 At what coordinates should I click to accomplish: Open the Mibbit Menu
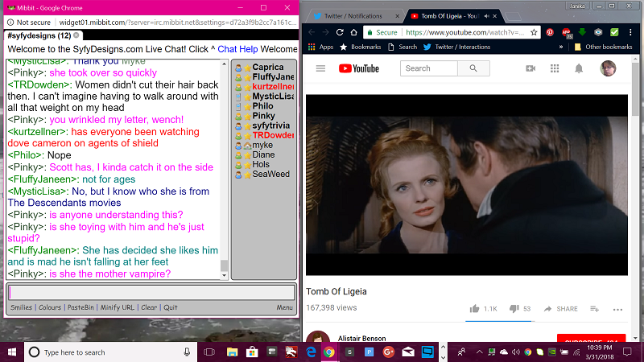(284, 307)
